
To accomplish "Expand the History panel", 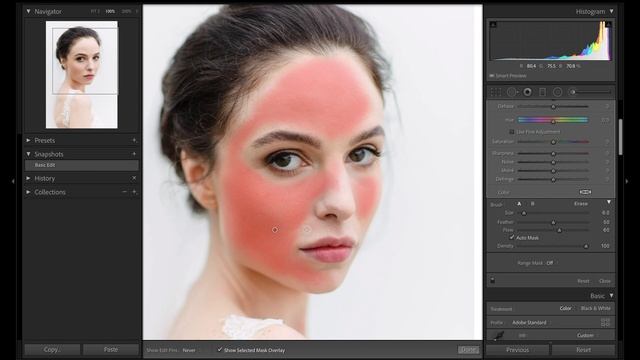I will pyautogui.click(x=28, y=178).
